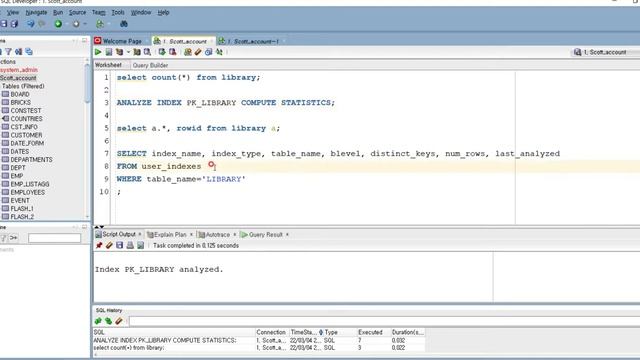640x360 pixels.
Task: Open the SQL Worksheet icon in main toolbar
Action: 100,24
